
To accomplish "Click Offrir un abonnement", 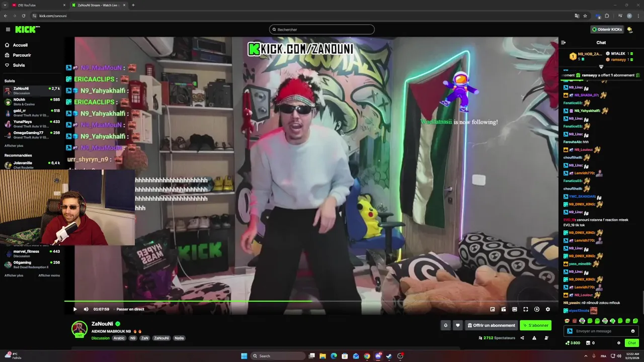I will [491, 325].
